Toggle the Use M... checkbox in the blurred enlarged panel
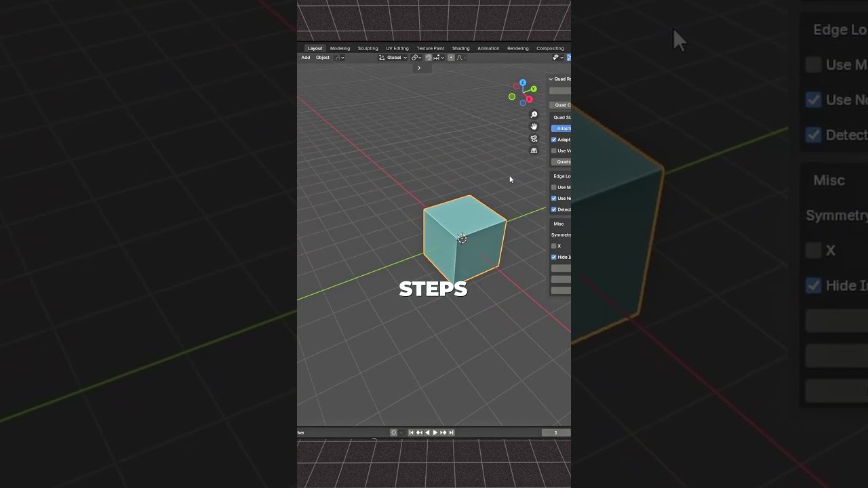The width and height of the screenshot is (868, 488). click(814, 64)
